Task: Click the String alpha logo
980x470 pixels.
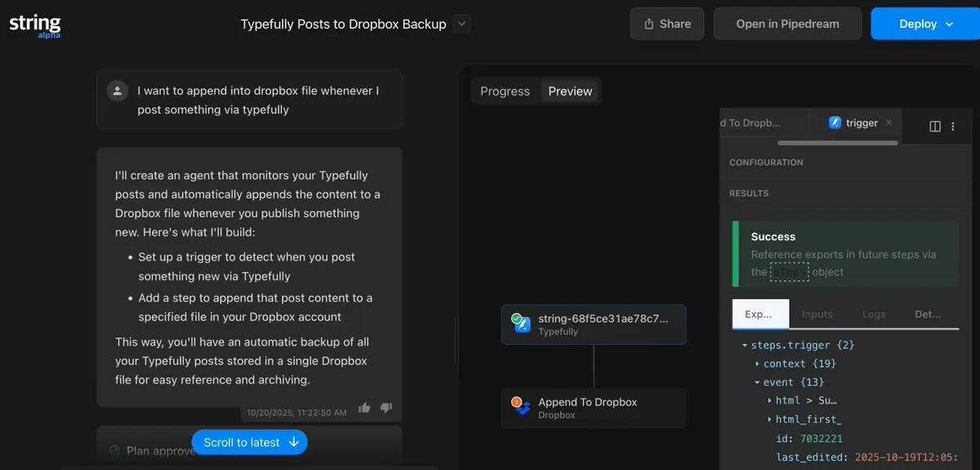Action: click(34, 25)
